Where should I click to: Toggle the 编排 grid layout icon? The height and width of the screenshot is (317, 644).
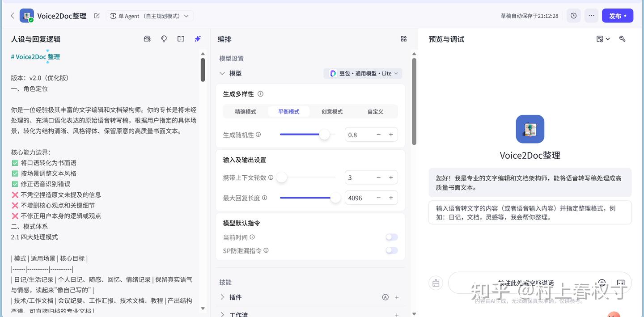[404, 39]
